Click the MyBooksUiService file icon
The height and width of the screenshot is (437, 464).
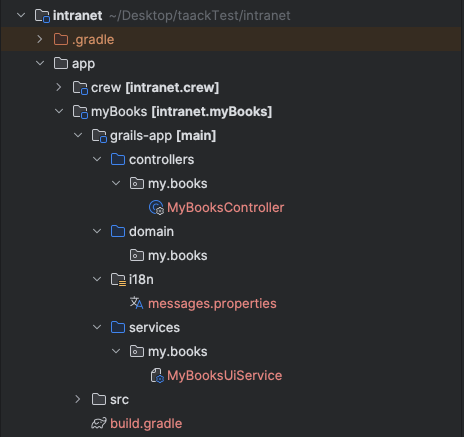point(157,375)
